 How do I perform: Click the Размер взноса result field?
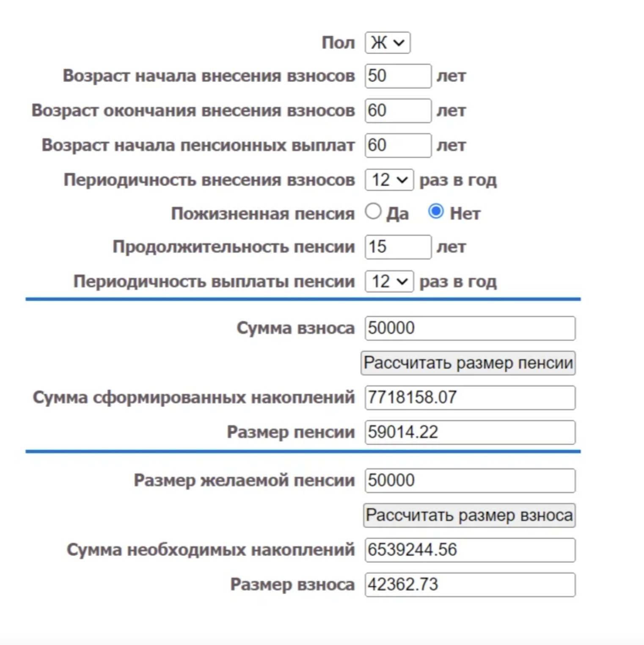pos(470,584)
